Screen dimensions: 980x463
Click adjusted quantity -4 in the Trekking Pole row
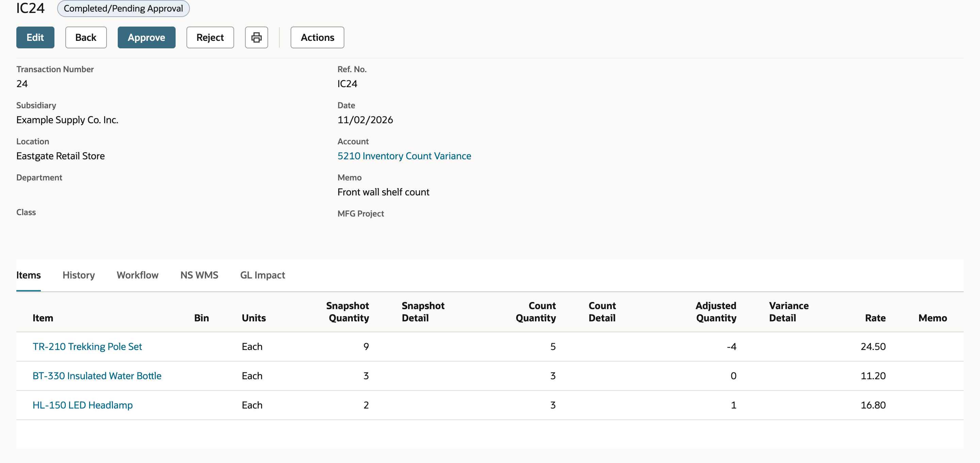click(732, 347)
